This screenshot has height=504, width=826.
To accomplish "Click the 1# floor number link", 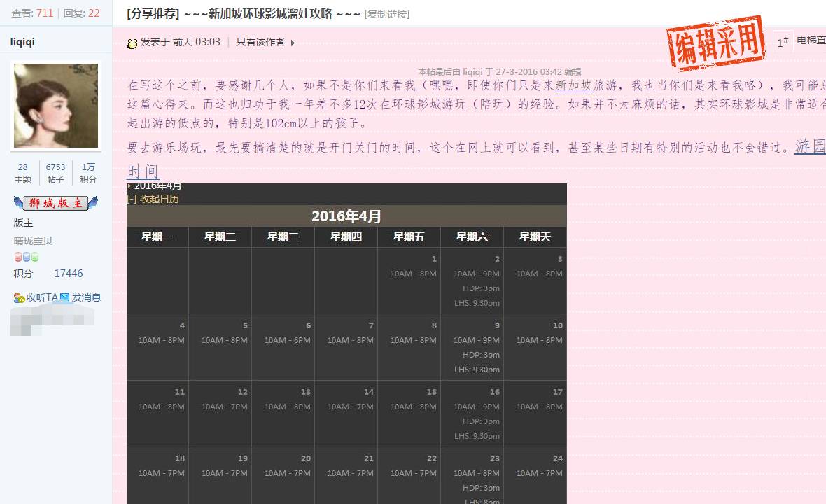I will pyautogui.click(x=783, y=42).
